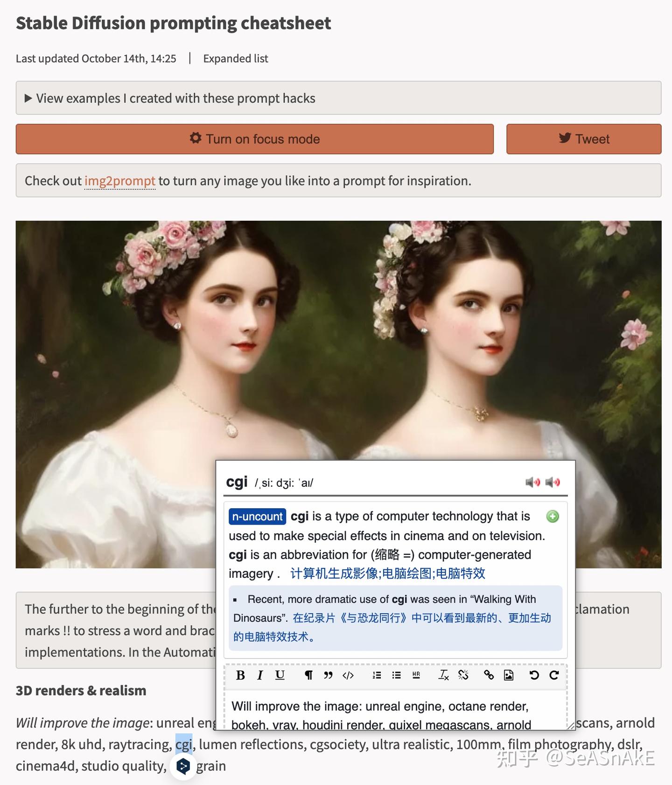This screenshot has width=672, height=785.
Task: Click '3D renders & realism' heading
Action: [x=81, y=690]
